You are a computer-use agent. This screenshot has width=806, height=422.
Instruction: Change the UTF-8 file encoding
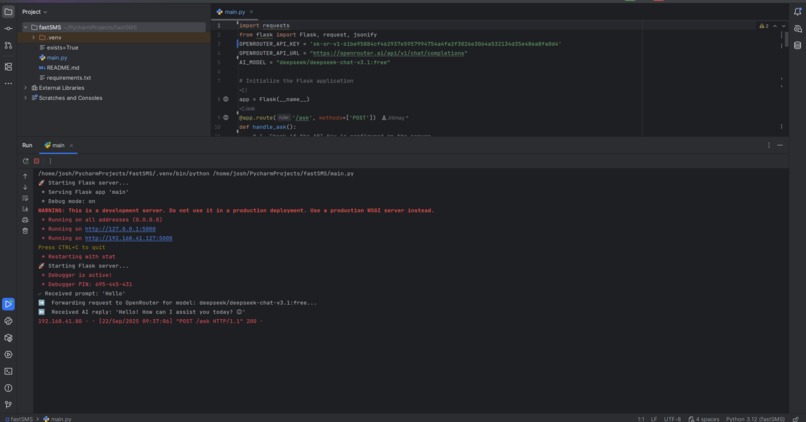point(672,419)
